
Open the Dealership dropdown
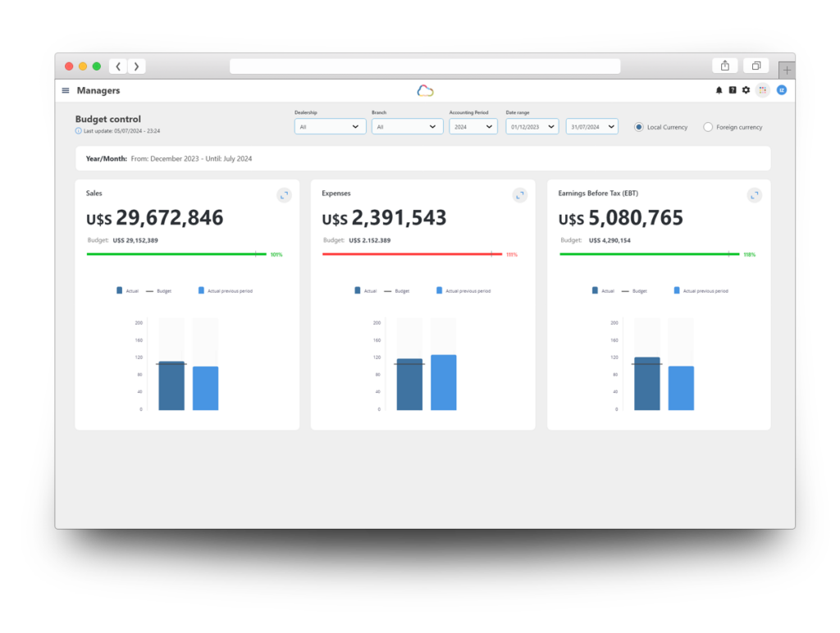point(330,127)
